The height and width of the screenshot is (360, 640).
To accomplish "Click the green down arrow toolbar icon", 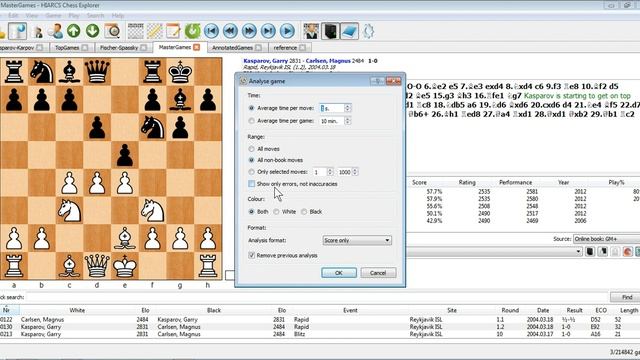I will click(x=93, y=31).
